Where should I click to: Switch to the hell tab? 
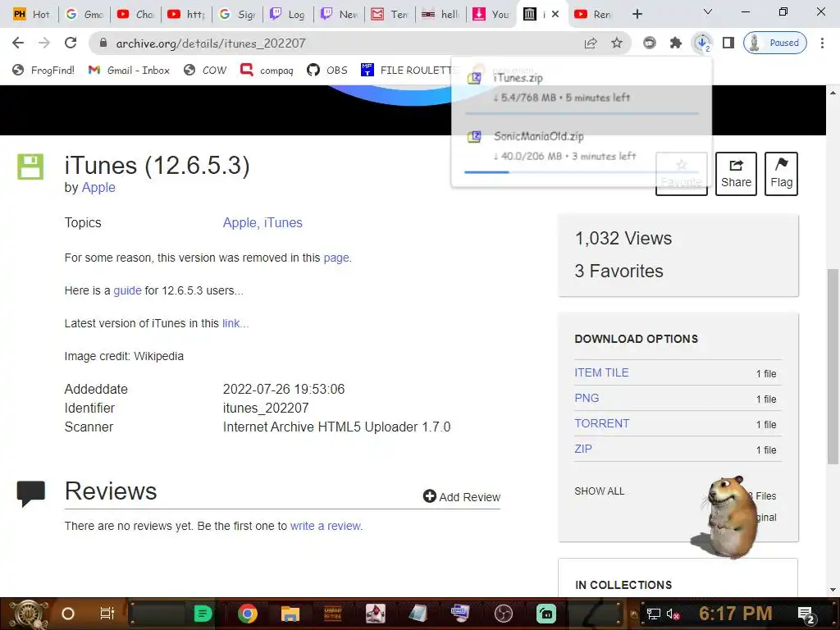coord(441,14)
